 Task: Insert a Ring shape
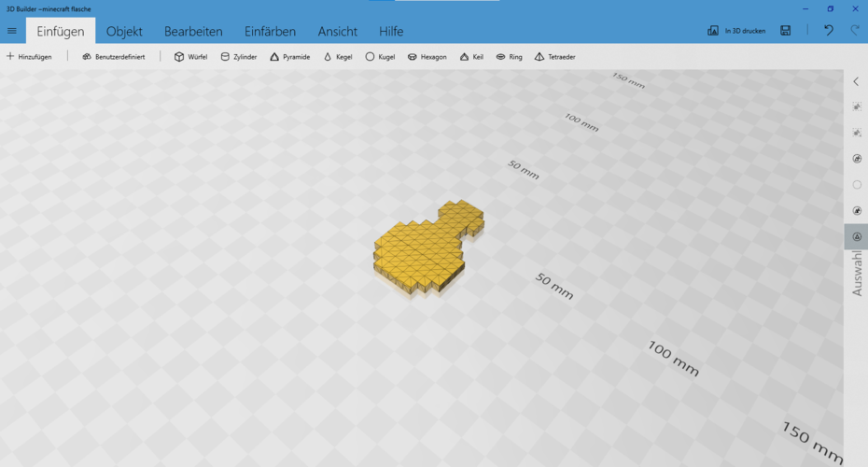(509, 56)
